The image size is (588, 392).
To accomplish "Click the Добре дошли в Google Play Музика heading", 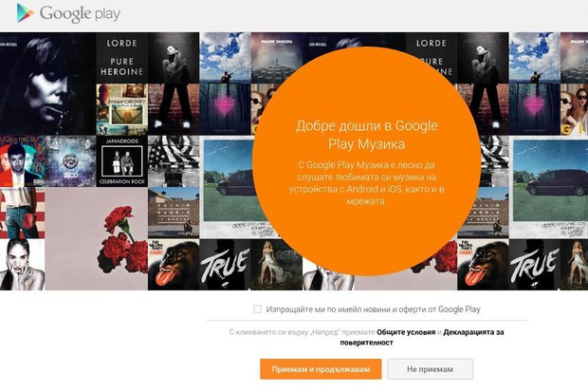I will coord(366,135).
